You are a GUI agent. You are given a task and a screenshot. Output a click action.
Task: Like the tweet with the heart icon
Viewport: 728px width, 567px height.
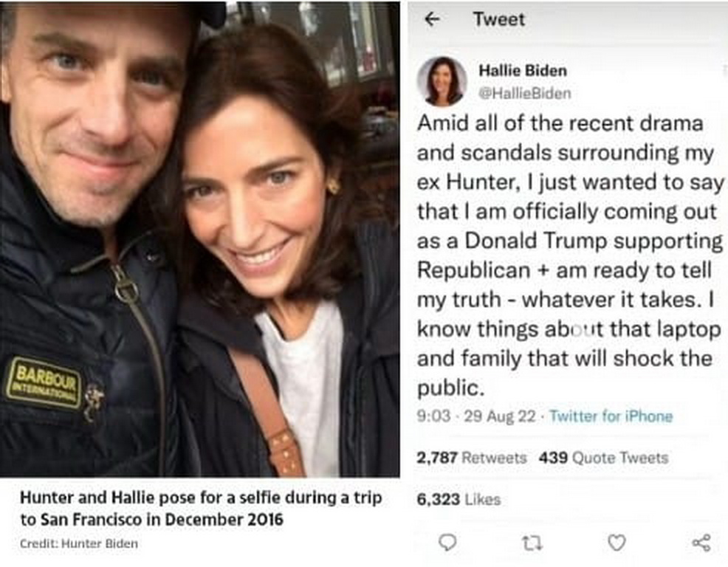617,543
